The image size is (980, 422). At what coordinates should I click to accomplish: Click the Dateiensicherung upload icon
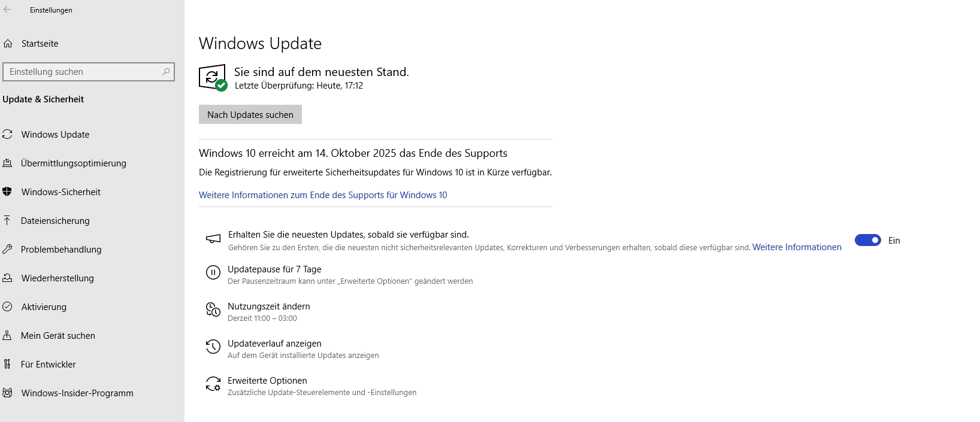click(x=8, y=220)
